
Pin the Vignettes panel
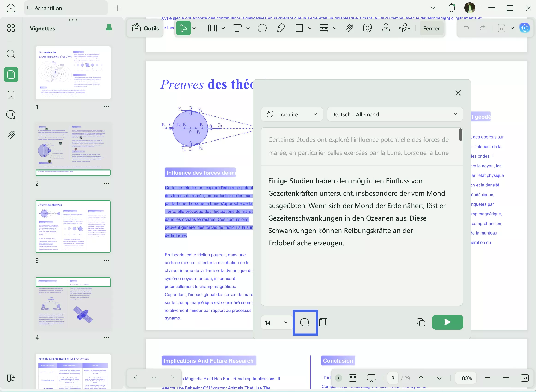(x=109, y=28)
